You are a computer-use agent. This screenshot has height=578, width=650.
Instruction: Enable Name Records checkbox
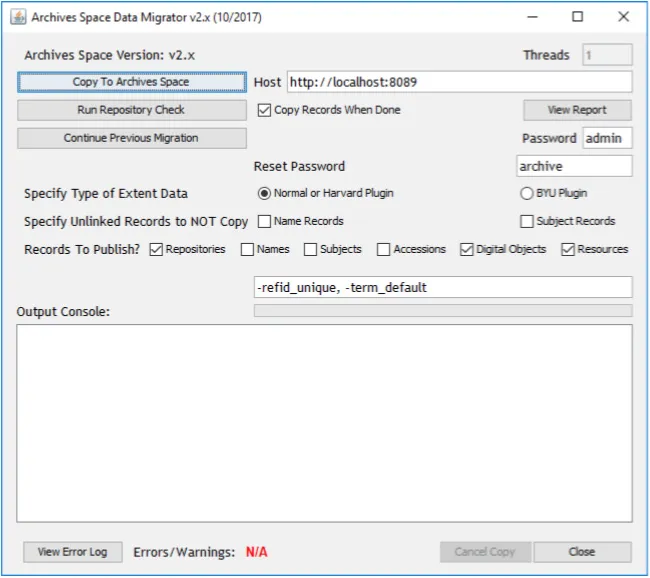tap(265, 221)
